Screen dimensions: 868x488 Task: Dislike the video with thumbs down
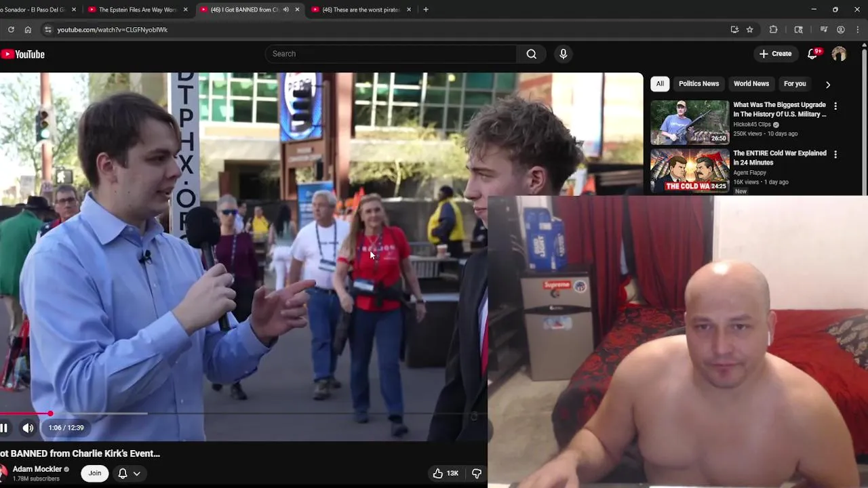(477, 473)
